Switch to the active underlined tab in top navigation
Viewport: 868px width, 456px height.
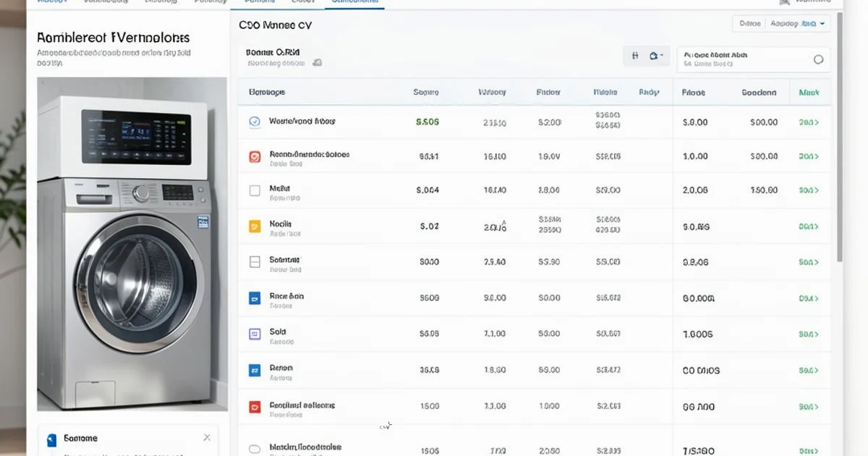354,1
